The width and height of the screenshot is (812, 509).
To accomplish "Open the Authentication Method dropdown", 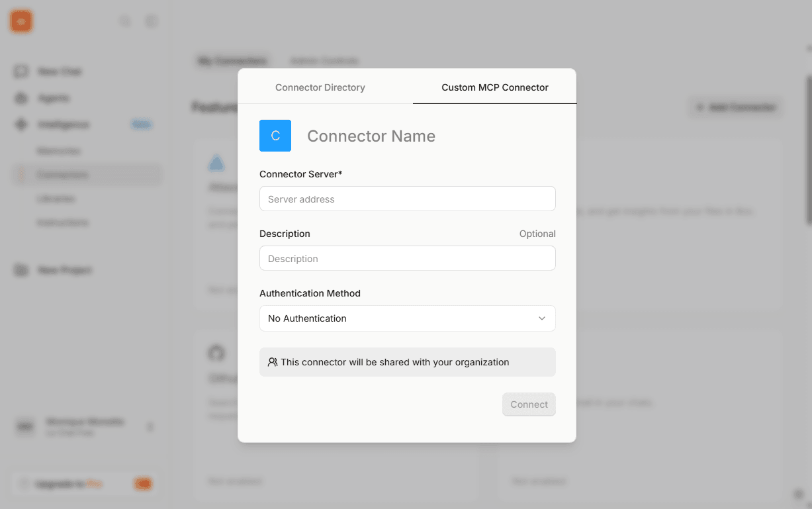I will 407,318.
